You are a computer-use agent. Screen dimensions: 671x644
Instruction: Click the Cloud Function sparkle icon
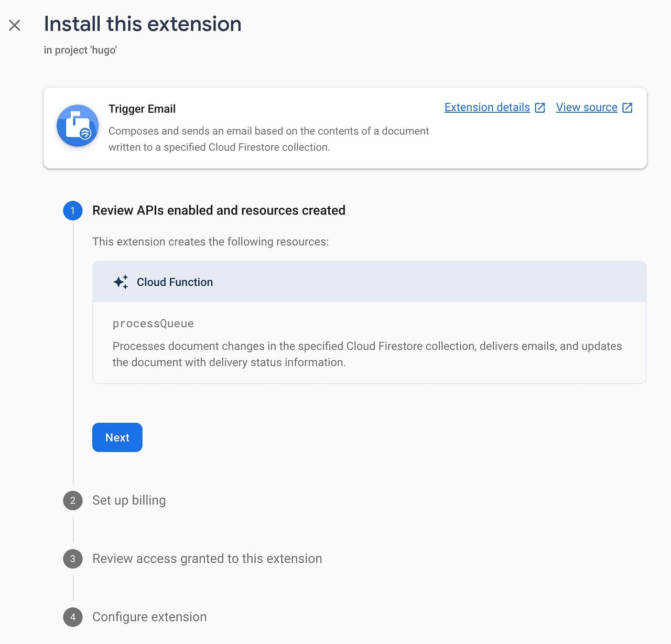[121, 282]
